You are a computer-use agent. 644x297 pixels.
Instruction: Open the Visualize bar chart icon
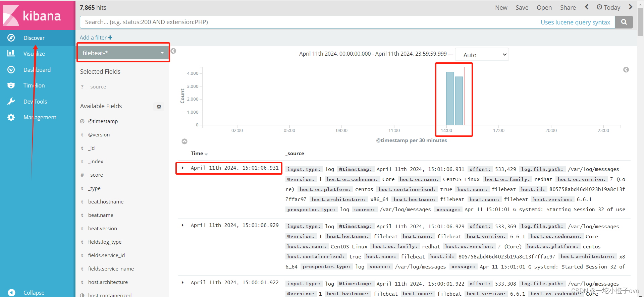pyautogui.click(x=11, y=53)
